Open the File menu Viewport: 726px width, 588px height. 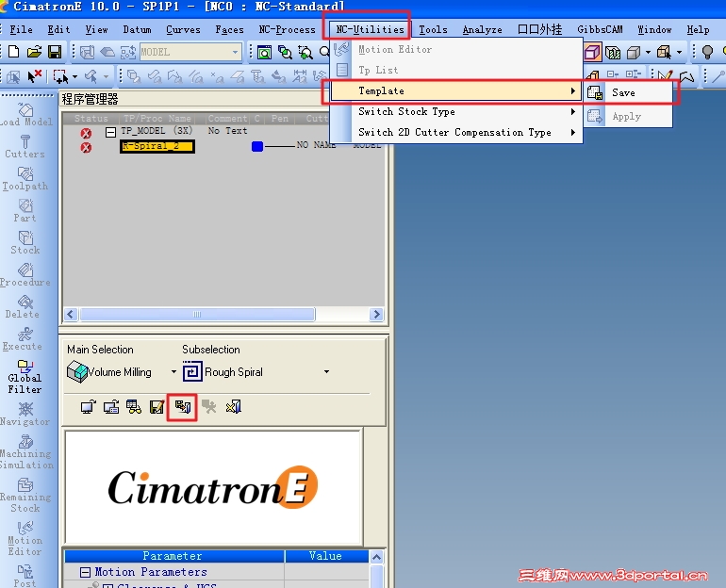tap(21, 29)
